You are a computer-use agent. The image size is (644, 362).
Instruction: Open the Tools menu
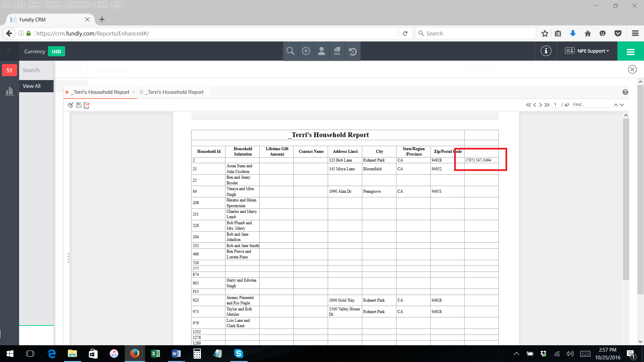pyautogui.click(x=101, y=4)
